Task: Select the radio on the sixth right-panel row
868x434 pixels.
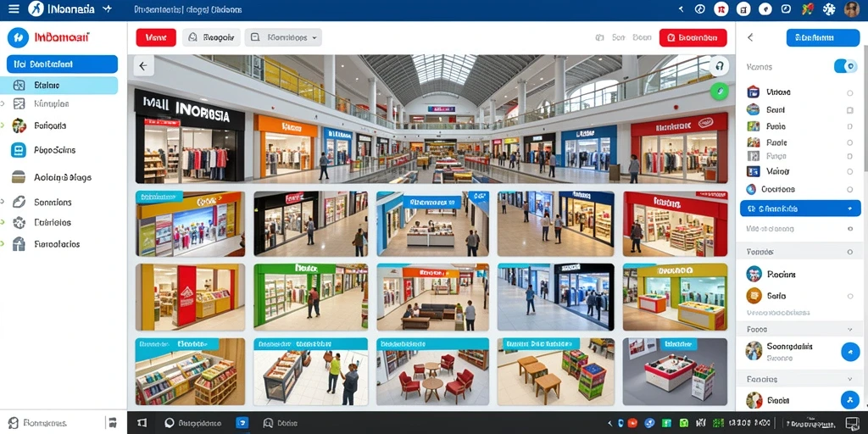Action: click(849, 172)
